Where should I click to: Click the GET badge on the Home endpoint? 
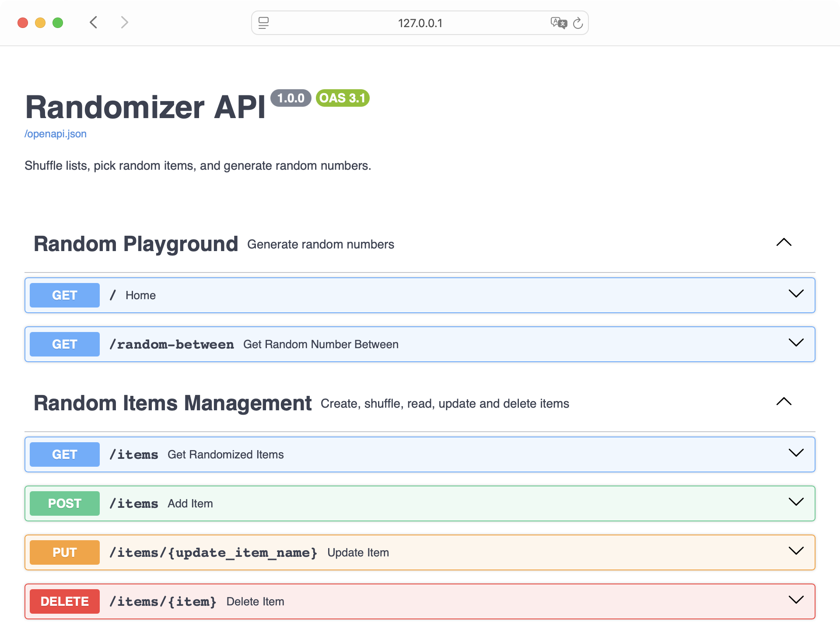point(64,295)
